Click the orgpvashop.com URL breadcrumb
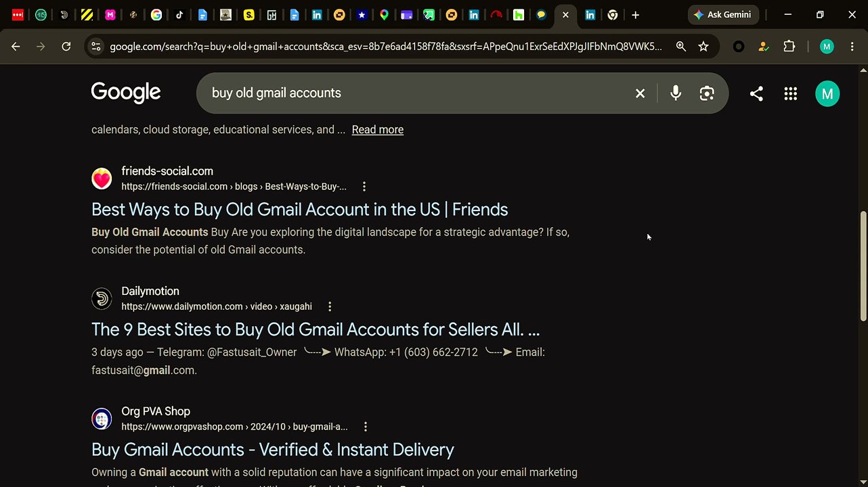The height and width of the screenshot is (487, 868). coord(234,427)
